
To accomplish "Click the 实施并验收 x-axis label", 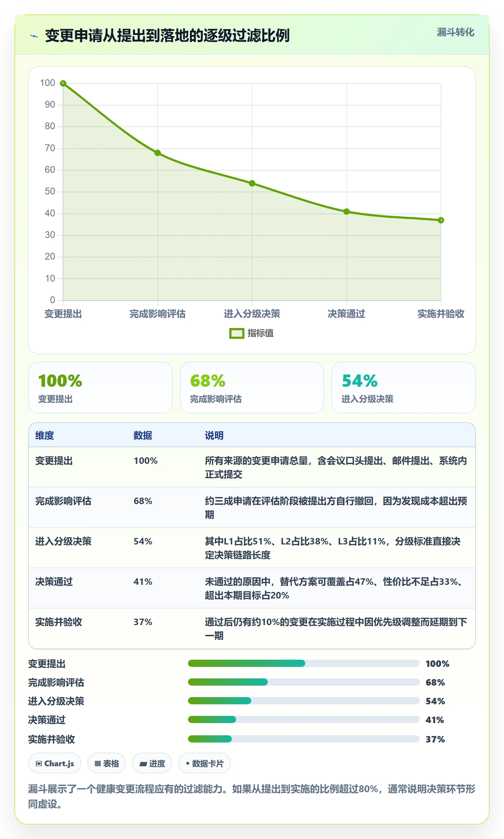I will tap(441, 314).
